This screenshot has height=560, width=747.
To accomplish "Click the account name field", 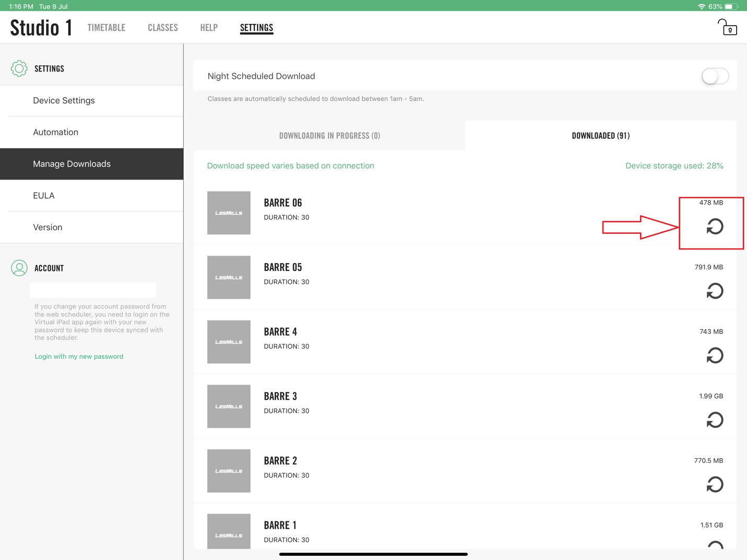I will [93, 290].
